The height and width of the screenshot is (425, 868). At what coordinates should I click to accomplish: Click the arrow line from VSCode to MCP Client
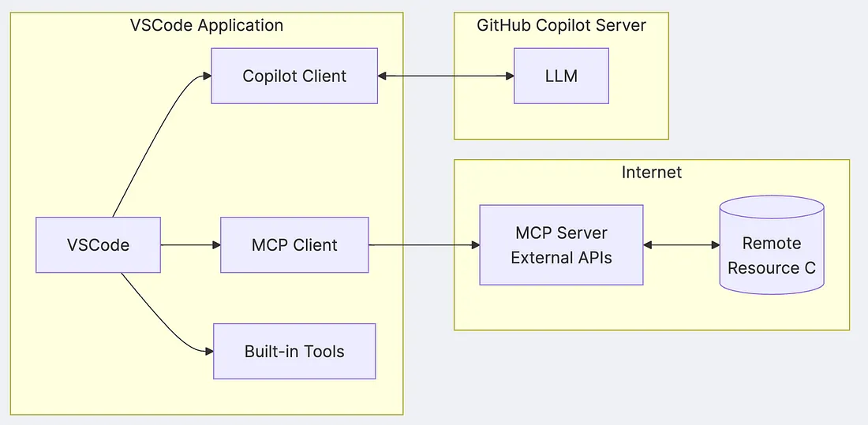(x=186, y=244)
